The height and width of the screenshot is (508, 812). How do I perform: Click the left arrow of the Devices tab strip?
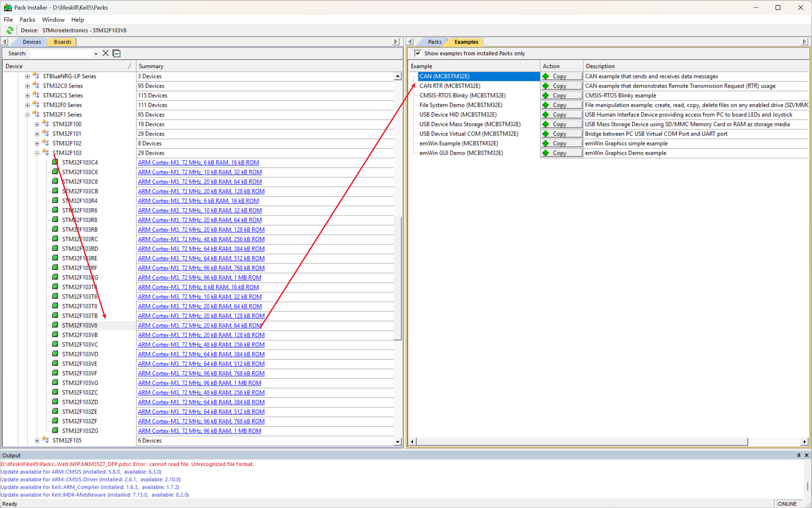coord(5,42)
